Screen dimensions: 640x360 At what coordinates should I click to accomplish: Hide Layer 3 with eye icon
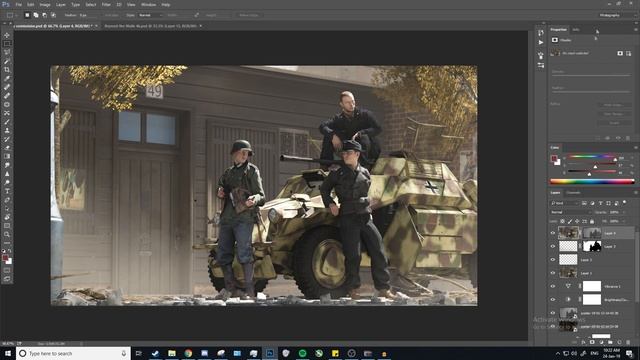[x=553, y=260]
